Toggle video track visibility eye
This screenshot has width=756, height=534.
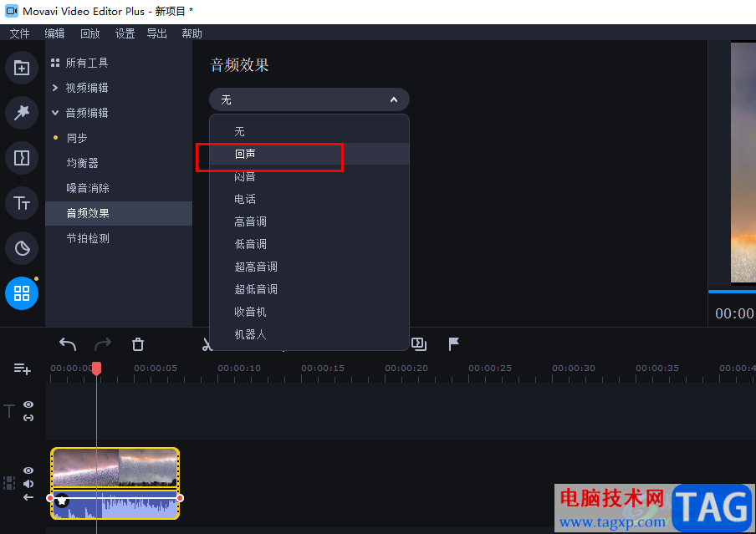(28, 470)
